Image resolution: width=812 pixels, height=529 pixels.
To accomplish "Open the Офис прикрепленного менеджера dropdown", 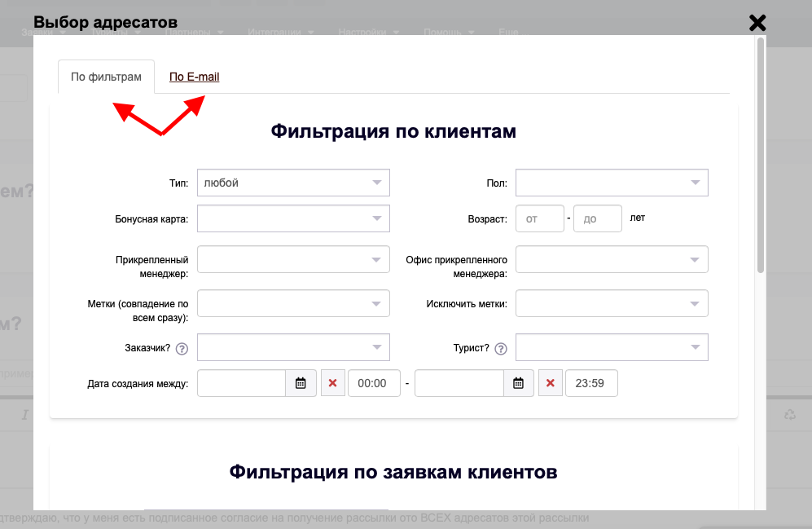I will point(612,259).
